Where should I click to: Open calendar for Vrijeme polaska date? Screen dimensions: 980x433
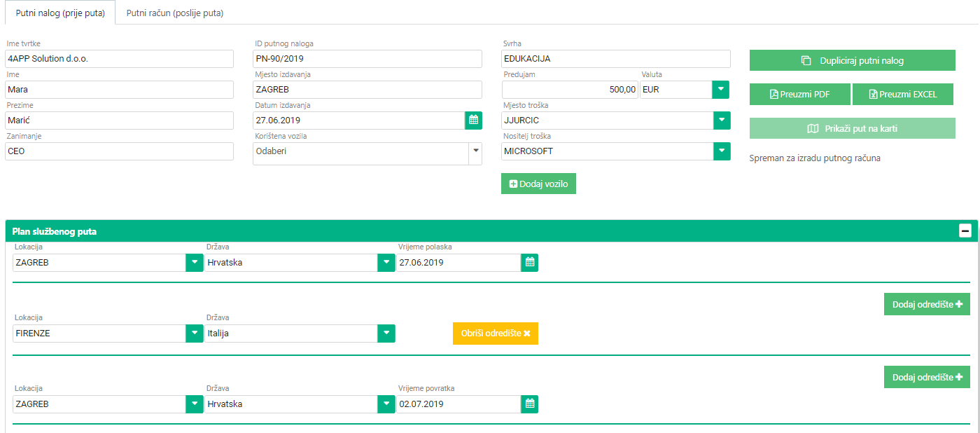[x=530, y=263]
